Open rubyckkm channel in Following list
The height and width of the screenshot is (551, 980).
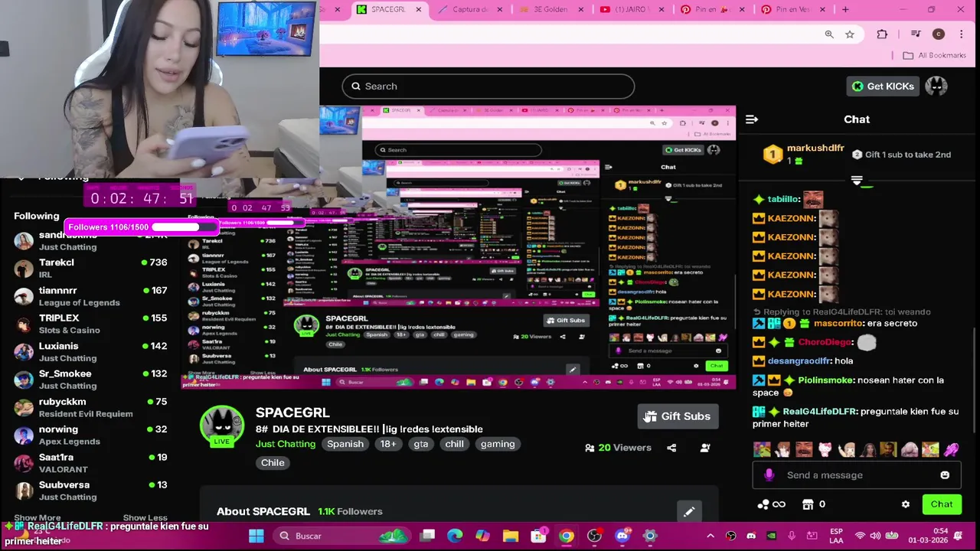coord(90,407)
